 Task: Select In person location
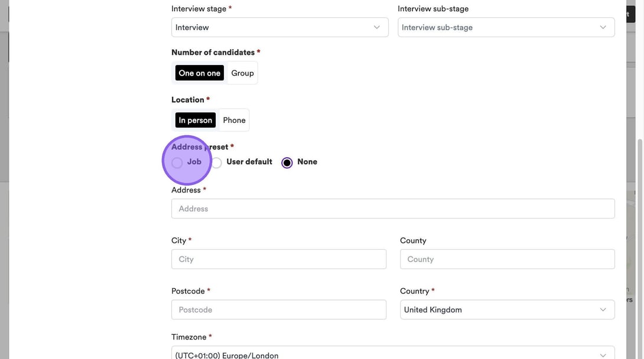pyautogui.click(x=195, y=120)
